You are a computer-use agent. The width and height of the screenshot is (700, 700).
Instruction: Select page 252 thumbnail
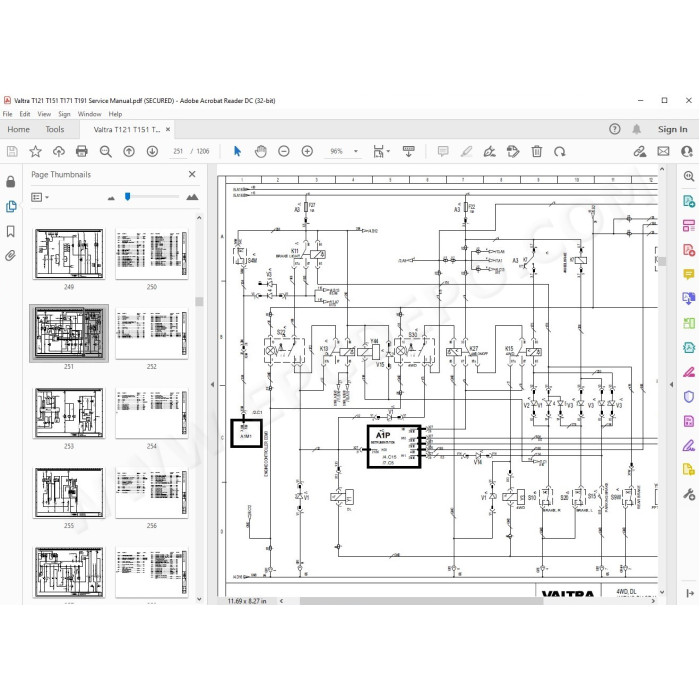pos(152,333)
